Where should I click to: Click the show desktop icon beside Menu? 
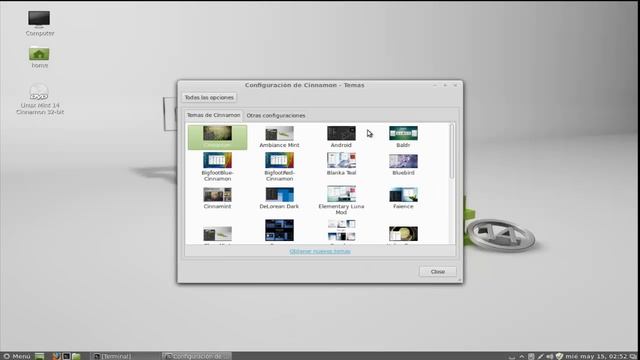pyautogui.click(x=40, y=356)
